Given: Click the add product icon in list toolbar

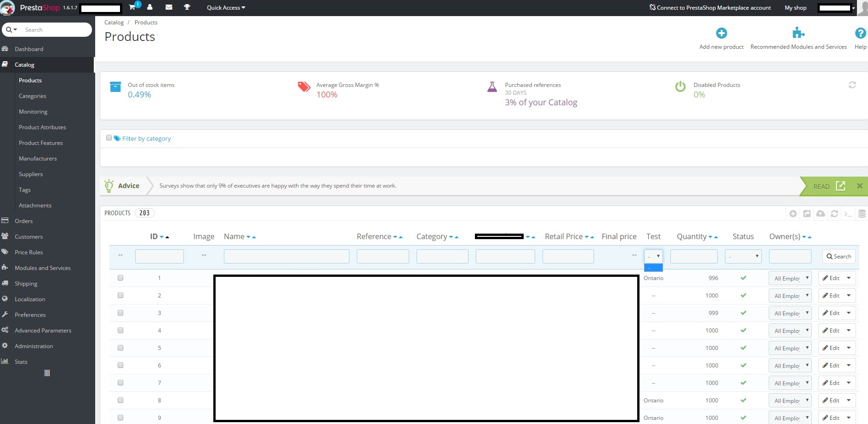Looking at the screenshot, I should 793,213.
